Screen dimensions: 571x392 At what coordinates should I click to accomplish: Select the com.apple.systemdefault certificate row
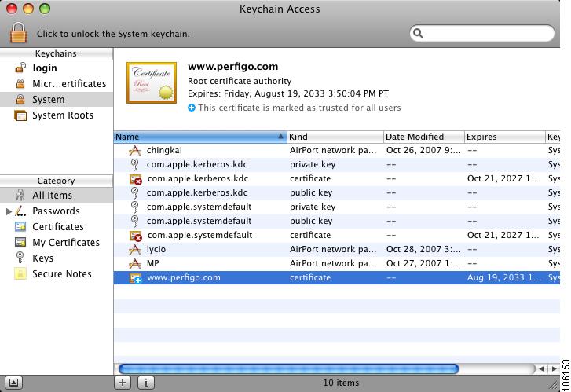click(x=337, y=236)
